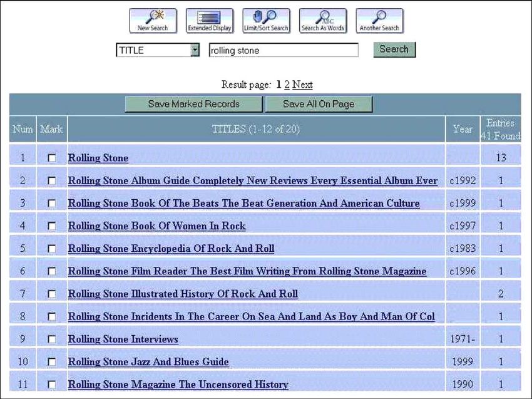Click the Year column header
The width and height of the screenshot is (532, 399).
463,129
